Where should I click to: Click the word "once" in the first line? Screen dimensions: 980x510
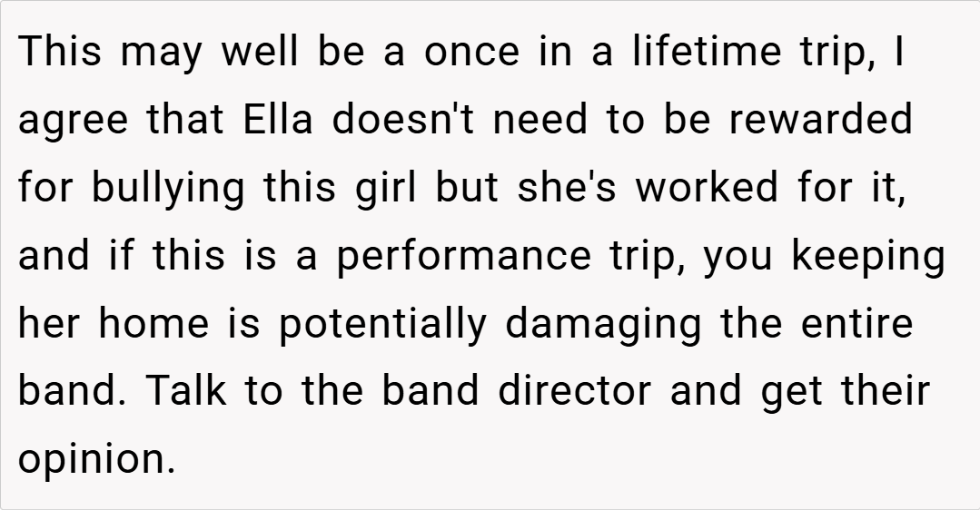point(473,53)
